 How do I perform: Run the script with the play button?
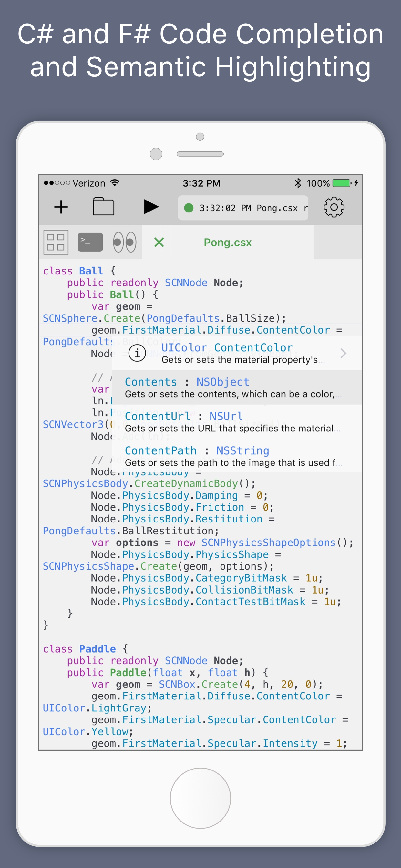[151, 207]
